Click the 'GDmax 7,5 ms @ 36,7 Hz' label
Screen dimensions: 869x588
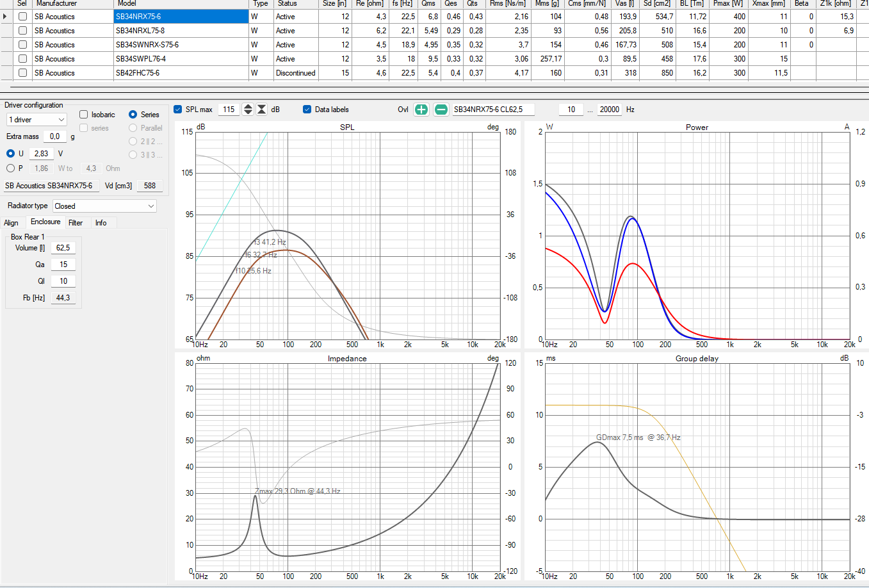pyautogui.click(x=638, y=437)
